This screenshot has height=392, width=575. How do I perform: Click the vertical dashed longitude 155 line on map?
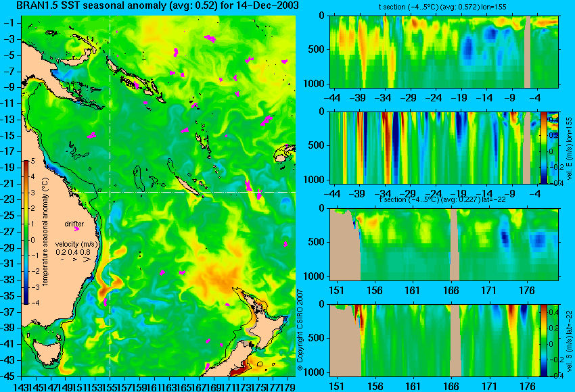pos(110,196)
